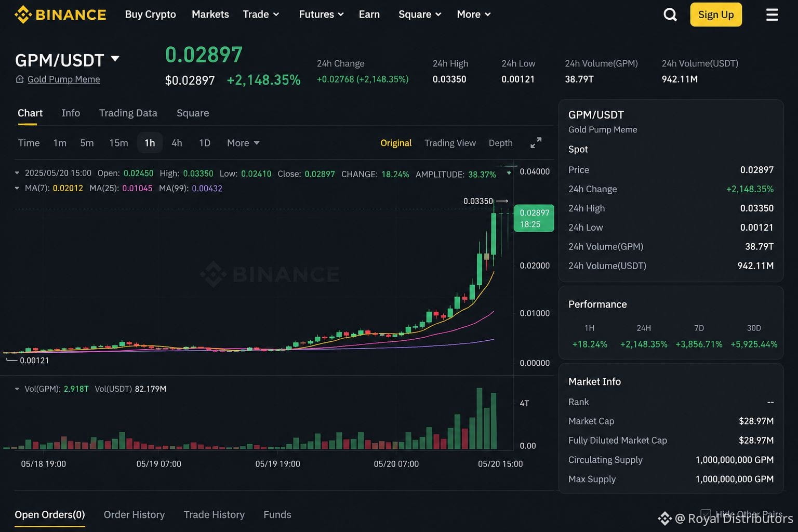This screenshot has height=532, width=798.
Task: Open the Funds tab
Action: 277,514
